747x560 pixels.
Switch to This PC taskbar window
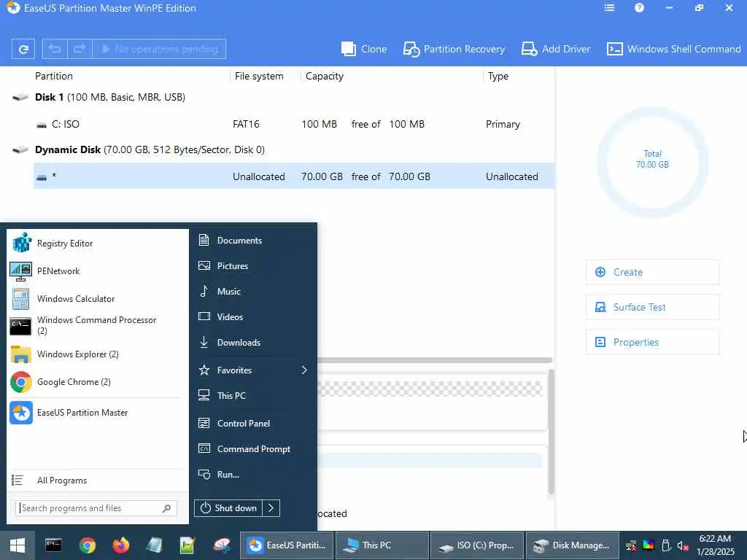pos(382,545)
